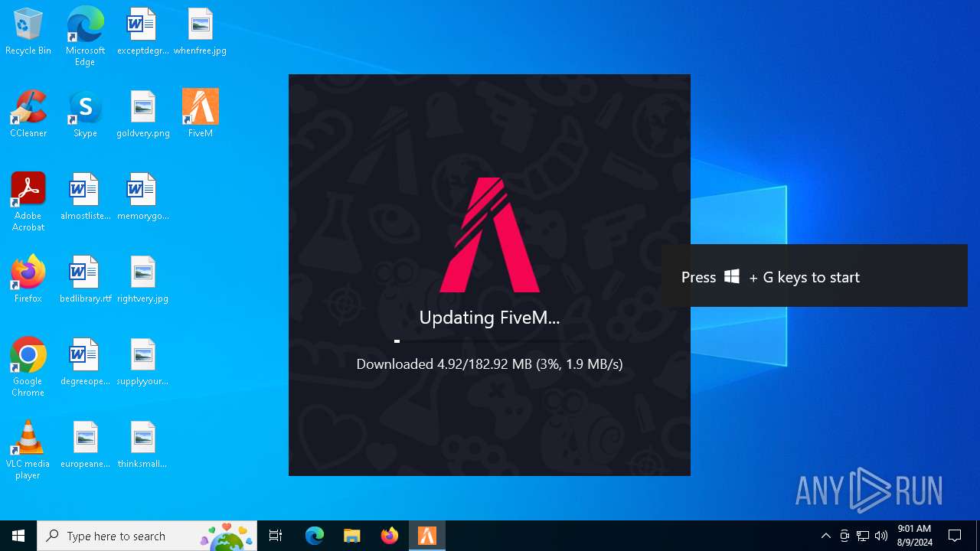Screen dimensions: 980x551
Task: Select the whenfree.jpg image file
Action: [x=200, y=32]
